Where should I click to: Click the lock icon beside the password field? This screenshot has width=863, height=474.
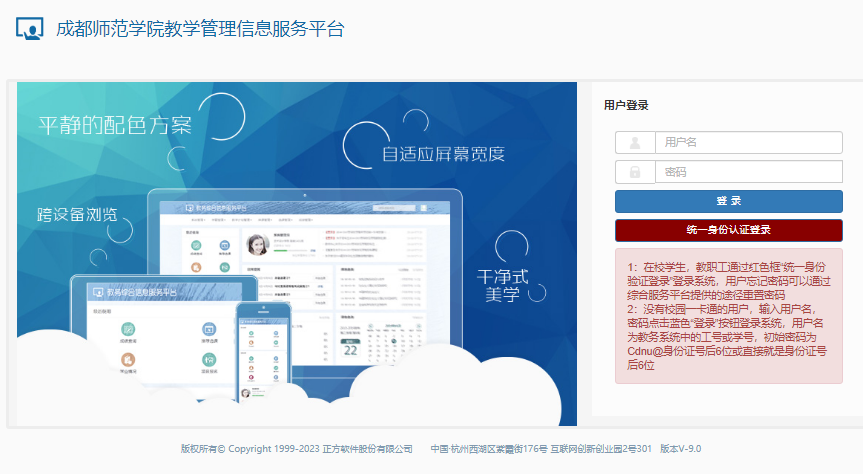635,172
